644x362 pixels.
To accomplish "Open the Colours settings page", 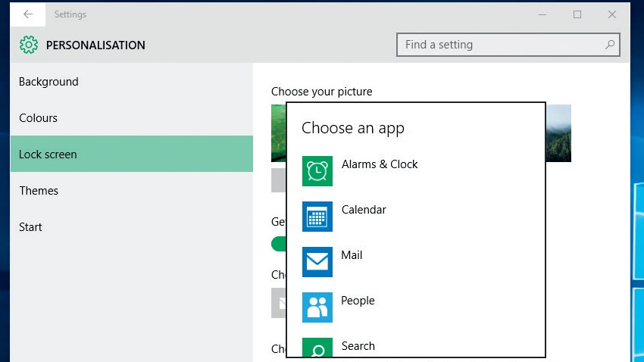I will [131, 118].
